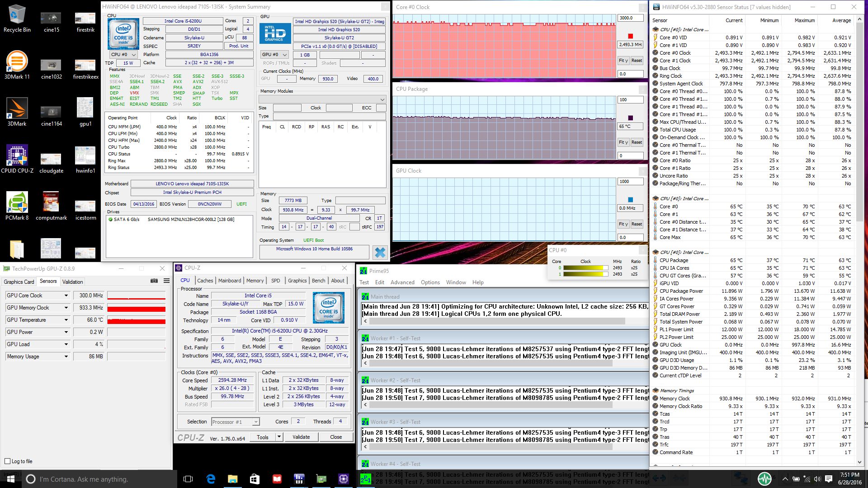Switch to HWiNFO64 via its taskbar icon

299,479
